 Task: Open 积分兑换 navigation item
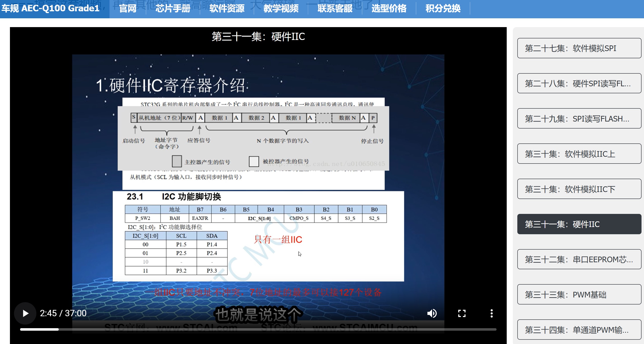[x=443, y=9]
